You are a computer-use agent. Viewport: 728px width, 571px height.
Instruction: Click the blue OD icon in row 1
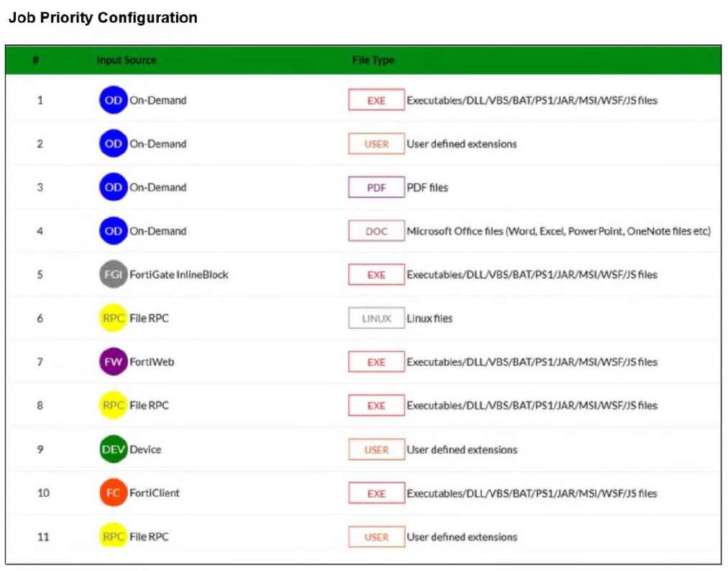pyautogui.click(x=113, y=101)
